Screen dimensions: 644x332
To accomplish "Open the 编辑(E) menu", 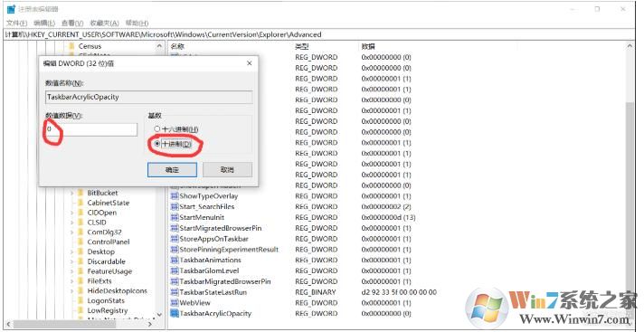I will pos(44,23).
